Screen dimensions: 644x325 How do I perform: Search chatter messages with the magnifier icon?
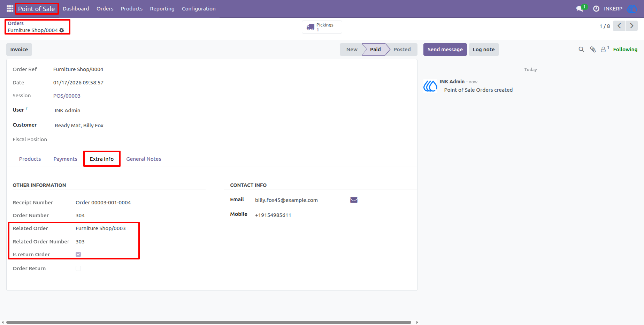581,50
